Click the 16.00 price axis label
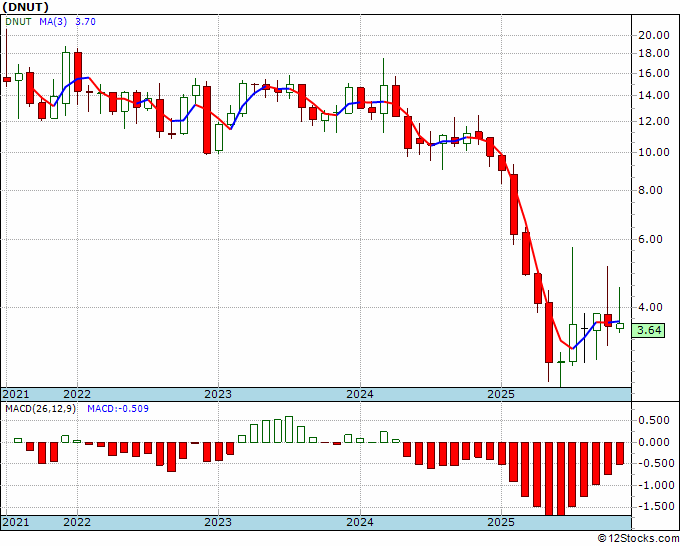The width and height of the screenshot is (680, 546). pyautogui.click(x=654, y=74)
